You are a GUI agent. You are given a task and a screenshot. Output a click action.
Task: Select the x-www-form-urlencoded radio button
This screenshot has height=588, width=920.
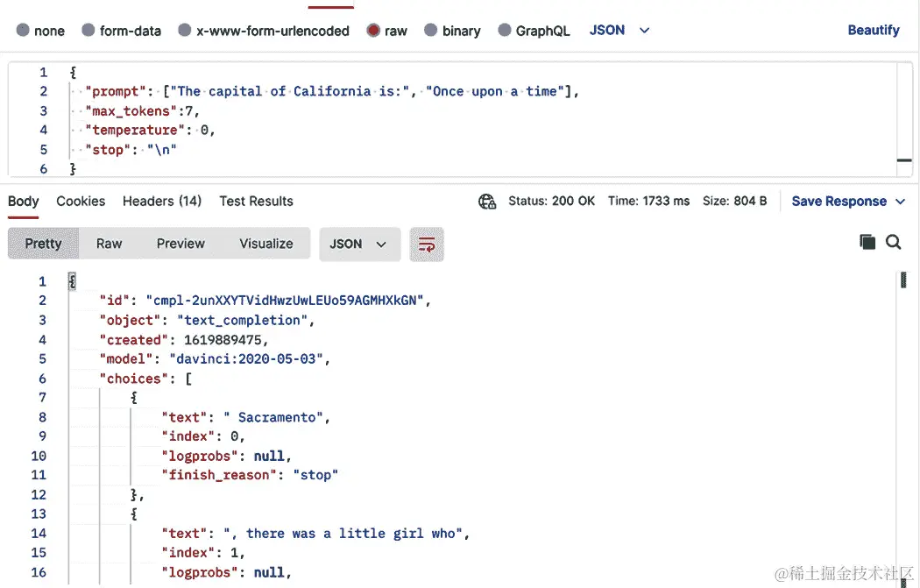click(185, 30)
